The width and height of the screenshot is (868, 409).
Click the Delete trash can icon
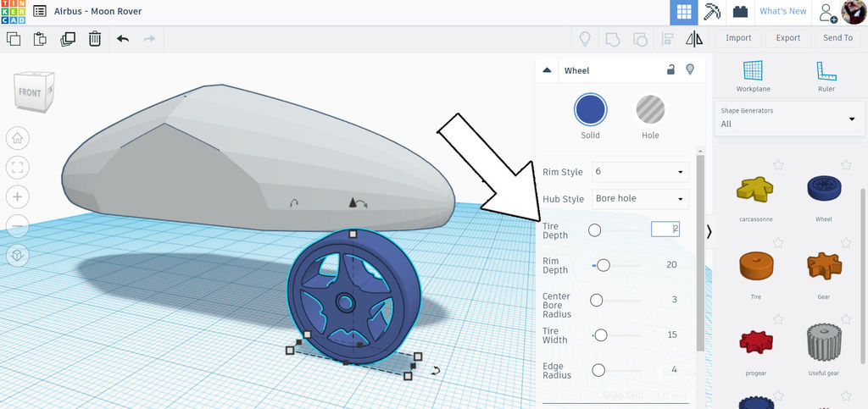click(x=95, y=39)
